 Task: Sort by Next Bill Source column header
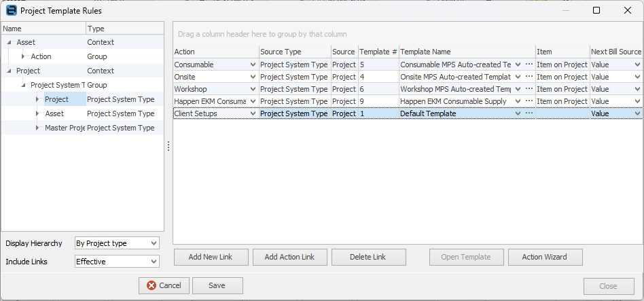(616, 52)
